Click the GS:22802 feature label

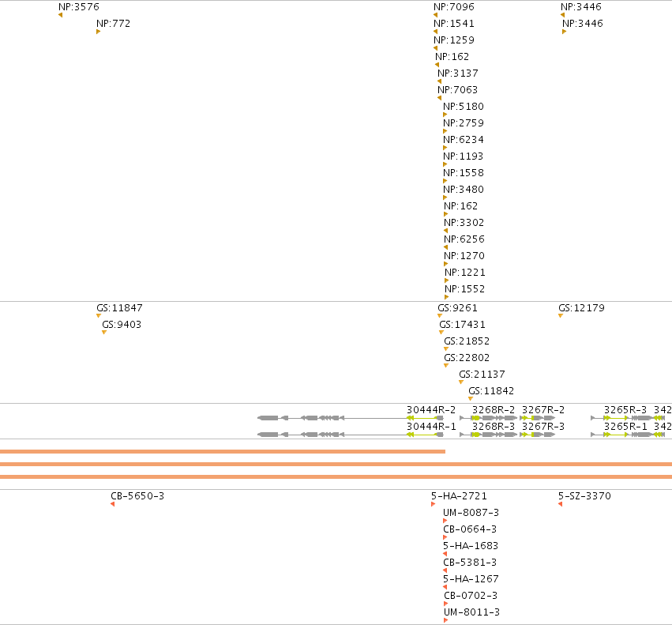tap(467, 358)
